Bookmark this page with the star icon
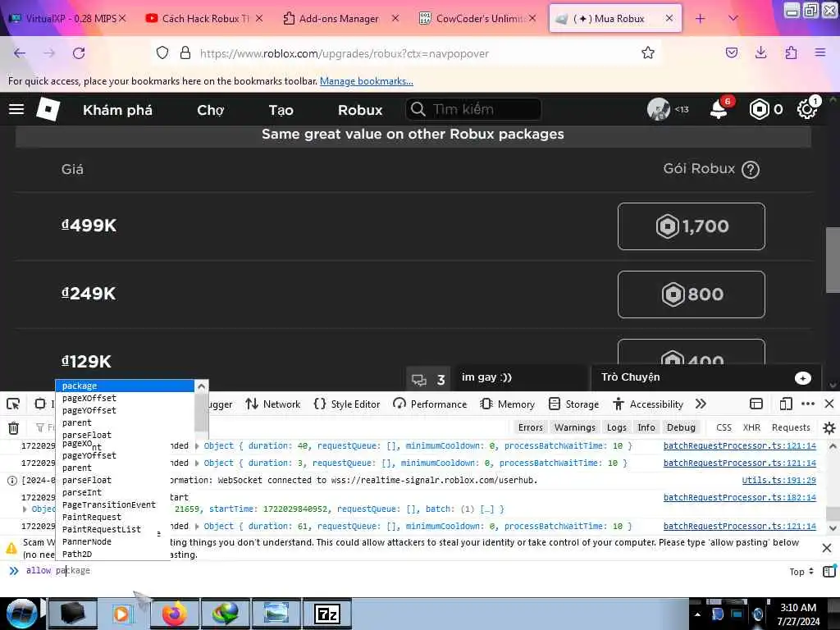The height and width of the screenshot is (630, 840). pyautogui.click(x=648, y=52)
